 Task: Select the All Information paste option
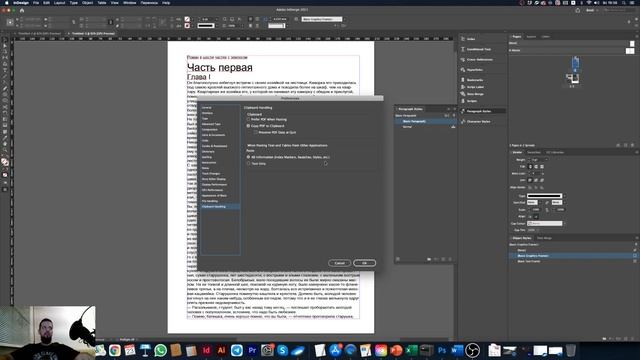(248, 157)
